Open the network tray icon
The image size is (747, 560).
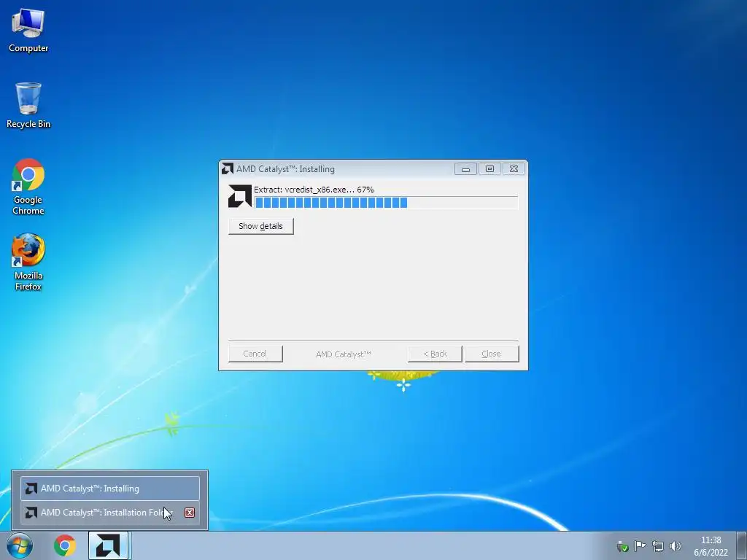(x=658, y=545)
